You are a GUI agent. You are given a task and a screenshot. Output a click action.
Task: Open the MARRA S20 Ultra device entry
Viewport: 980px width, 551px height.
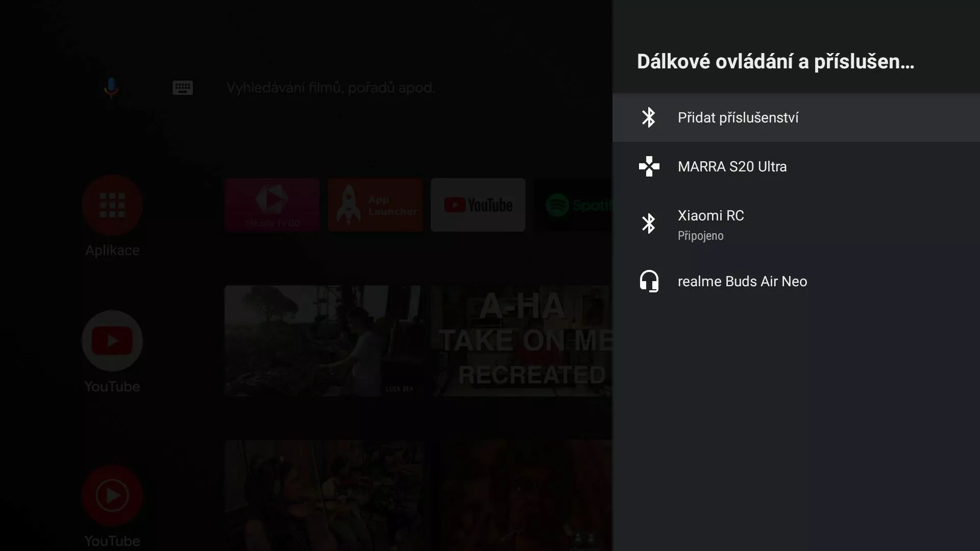click(796, 166)
